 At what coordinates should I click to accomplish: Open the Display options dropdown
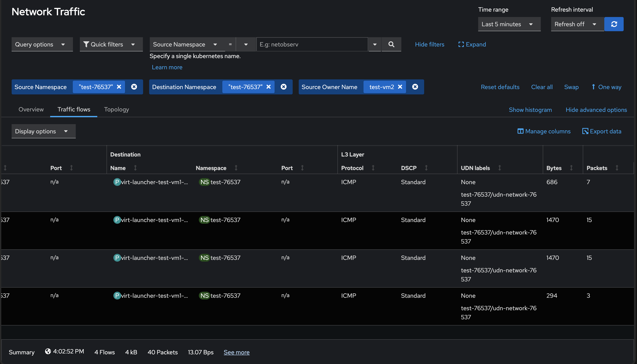(x=43, y=131)
